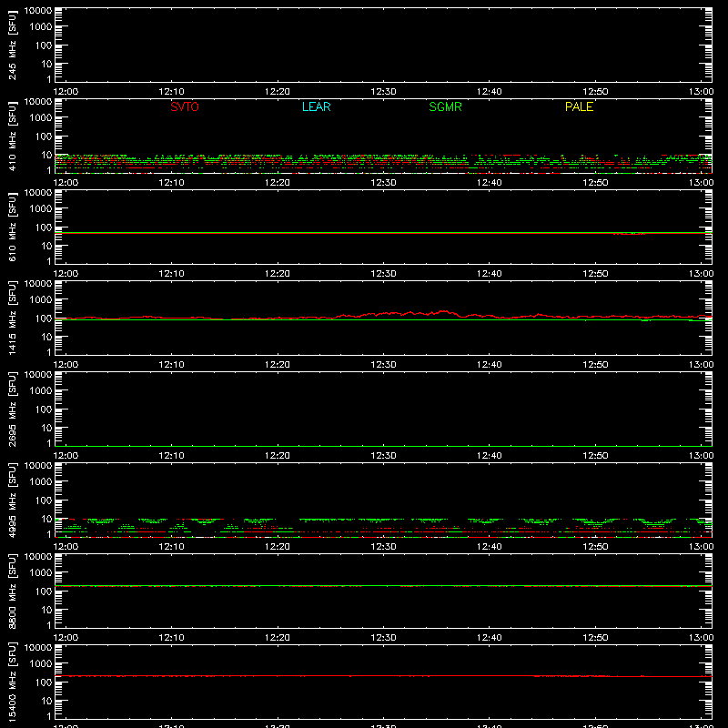Click 12:10 tick label under 245 MHz panel

click(171, 92)
